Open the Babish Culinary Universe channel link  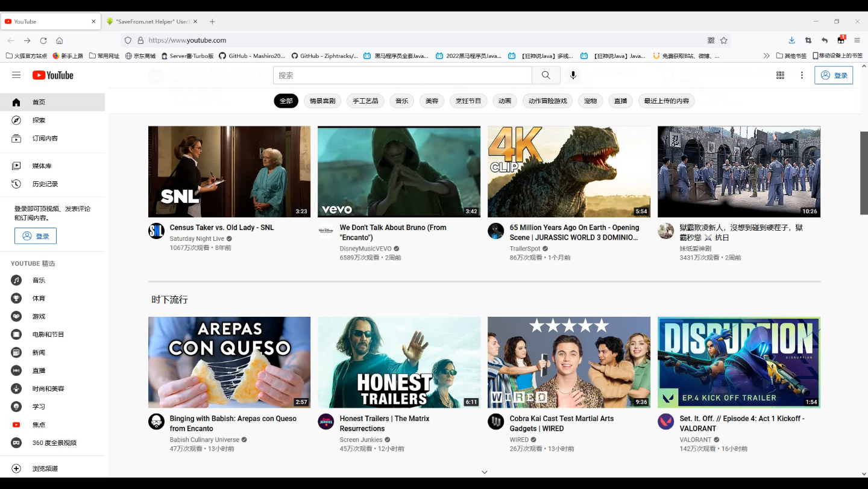[x=204, y=440]
